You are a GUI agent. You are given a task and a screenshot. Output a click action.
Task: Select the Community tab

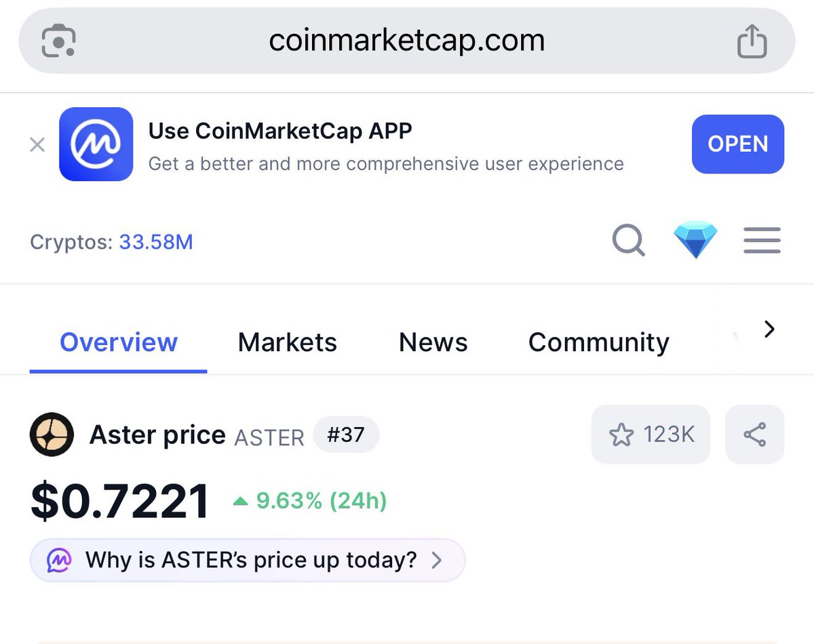tap(598, 342)
